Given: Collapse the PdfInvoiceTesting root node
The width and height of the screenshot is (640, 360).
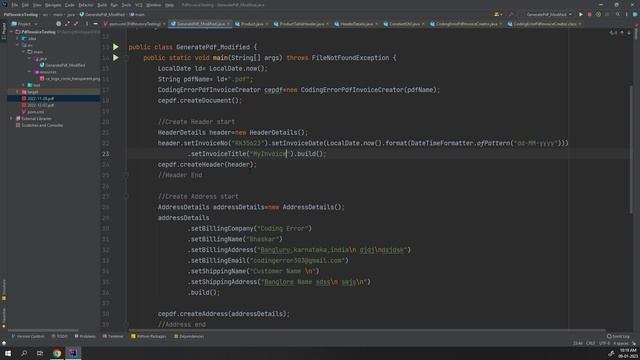Looking at the screenshot, I should point(12,32).
